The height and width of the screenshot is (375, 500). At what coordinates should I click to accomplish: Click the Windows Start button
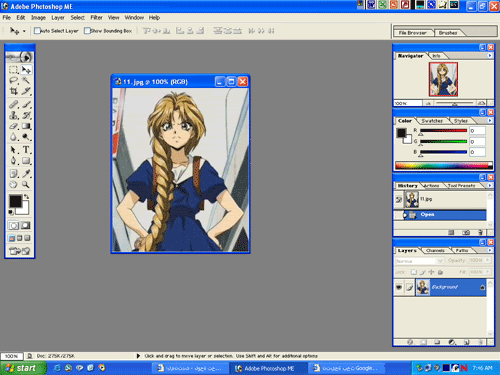(x=22, y=368)
